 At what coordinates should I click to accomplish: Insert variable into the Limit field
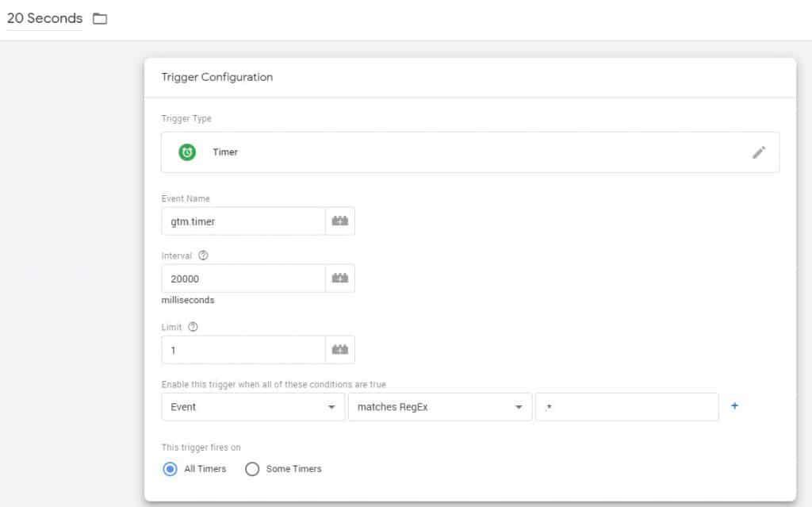click(x=339, y=350)
